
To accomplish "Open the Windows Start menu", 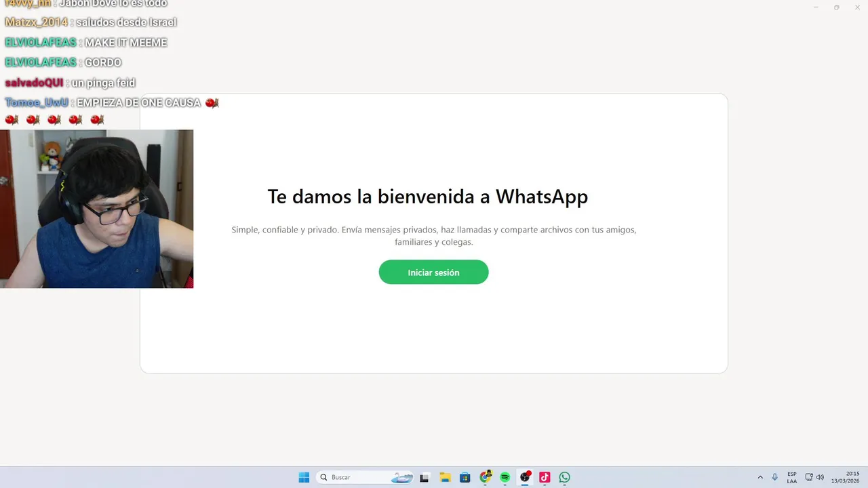I will 304,477.
